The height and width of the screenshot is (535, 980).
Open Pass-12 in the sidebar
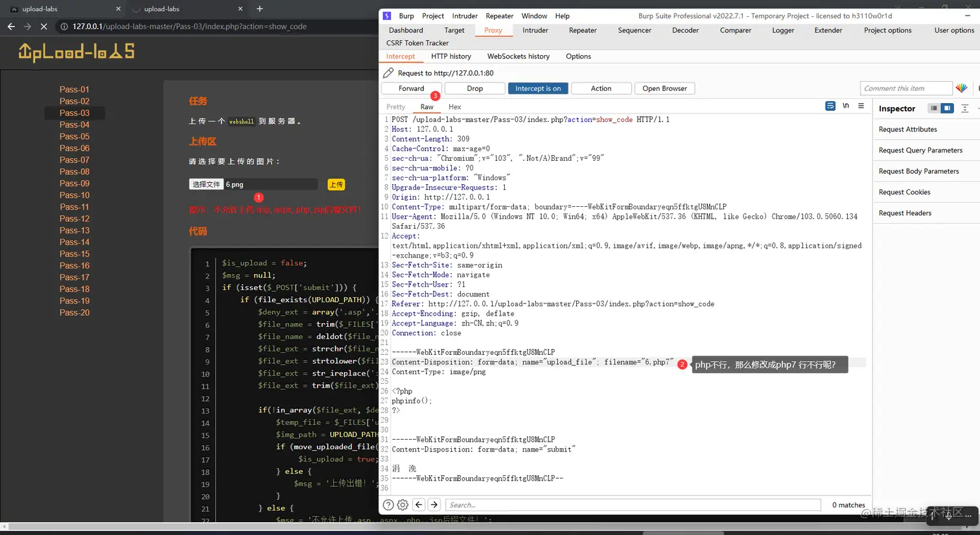(x=75, y=219)
